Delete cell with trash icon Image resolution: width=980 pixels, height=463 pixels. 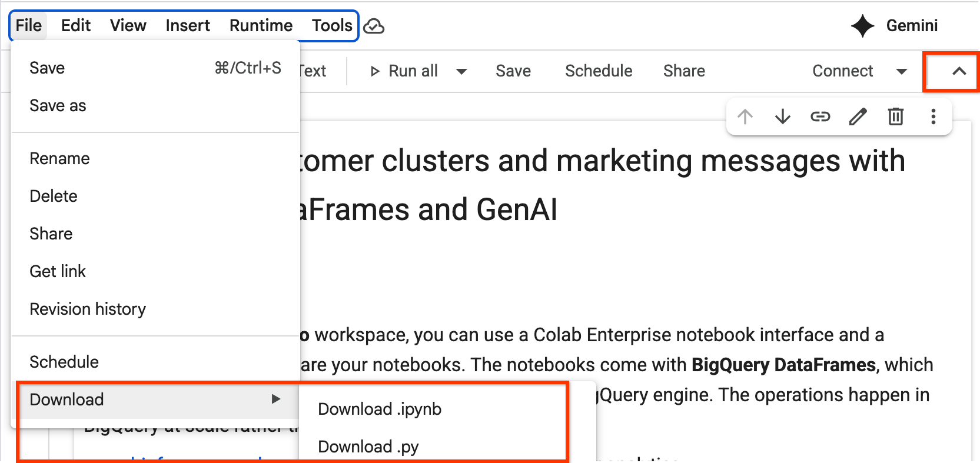[895, 116]
